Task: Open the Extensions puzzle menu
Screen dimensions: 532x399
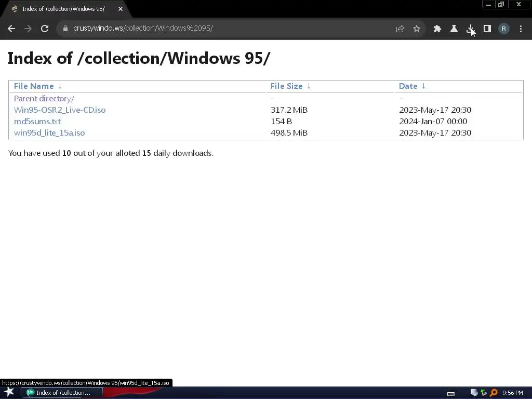Action: tap(437, 29)
